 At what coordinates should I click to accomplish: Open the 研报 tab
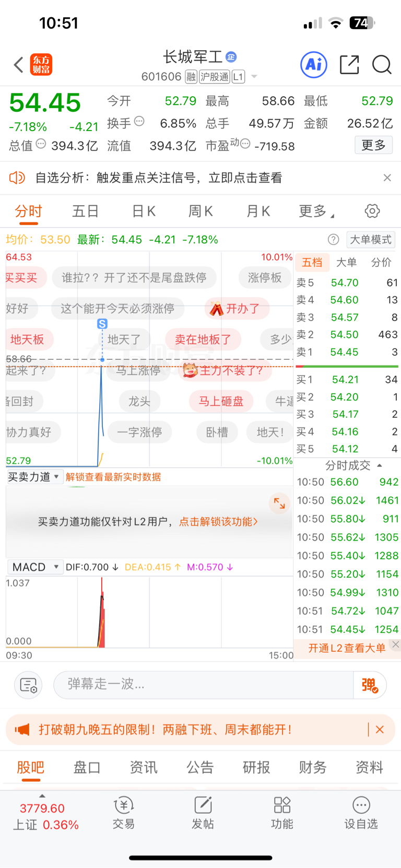256,767
